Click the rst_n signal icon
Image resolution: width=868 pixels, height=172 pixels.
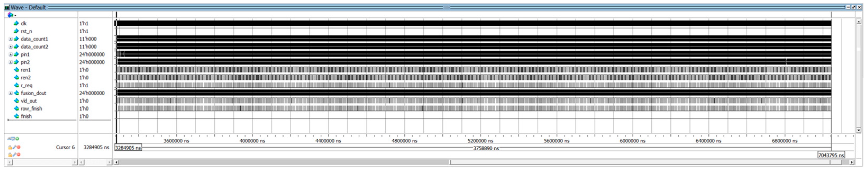tap(16, 31)
